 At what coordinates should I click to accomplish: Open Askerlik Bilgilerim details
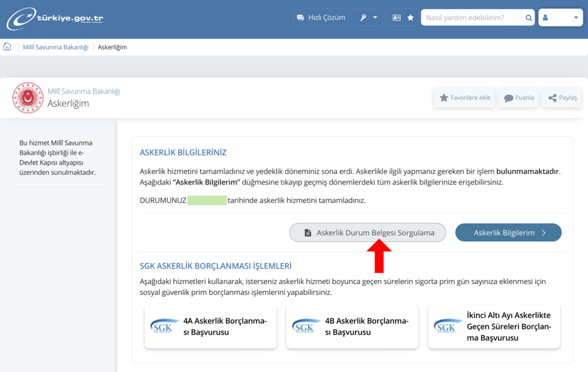[508, 233]
